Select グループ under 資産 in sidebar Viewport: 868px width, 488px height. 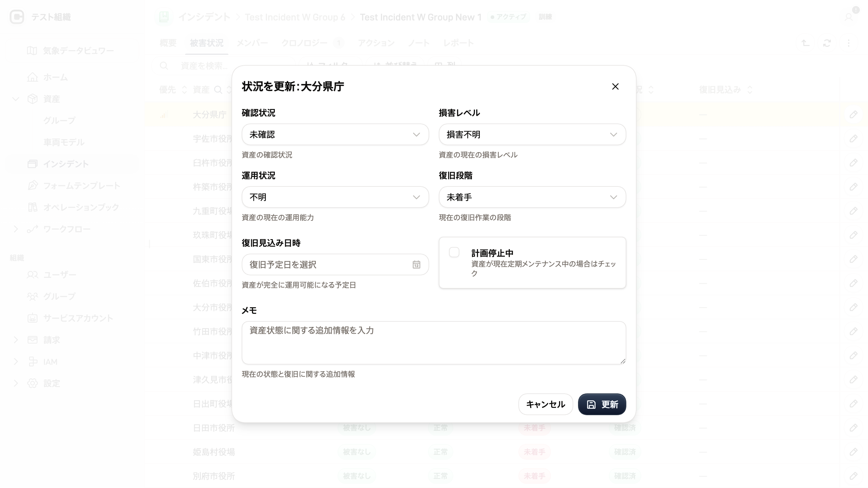point(59,120)
